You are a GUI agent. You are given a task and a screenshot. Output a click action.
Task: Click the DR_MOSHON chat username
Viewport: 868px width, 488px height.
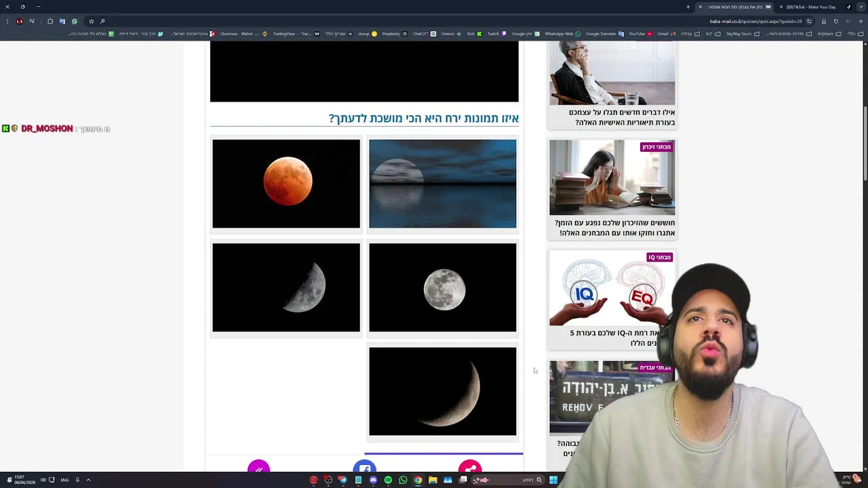point(47,129)
